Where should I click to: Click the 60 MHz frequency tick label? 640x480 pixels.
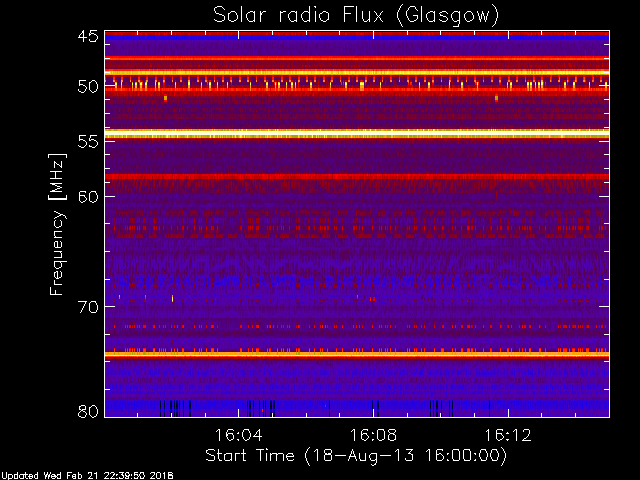point(88,196)
